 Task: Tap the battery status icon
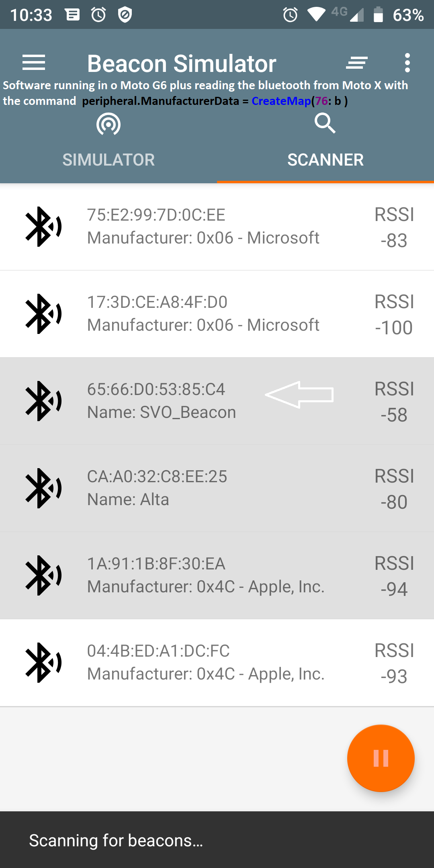(x=378, y=15)
